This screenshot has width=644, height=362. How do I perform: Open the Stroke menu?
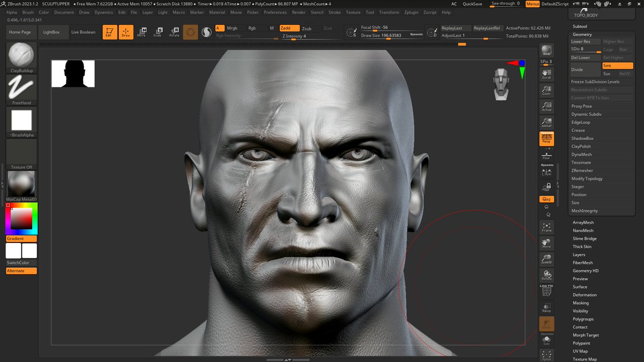pyautogui.click(x=334, y=12)
